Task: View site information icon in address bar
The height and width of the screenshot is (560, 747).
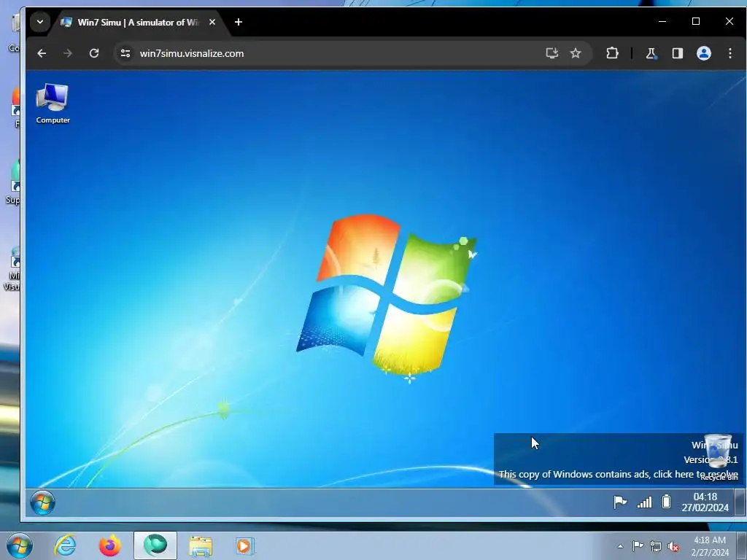Action: pyautogui.click(x=125, y=53)
